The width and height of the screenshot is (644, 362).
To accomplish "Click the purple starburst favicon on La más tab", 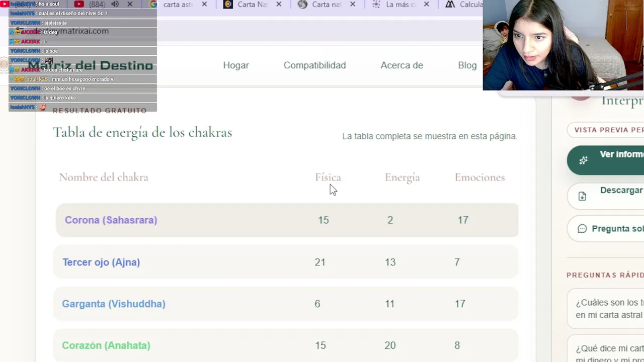I will coord(376,5).
